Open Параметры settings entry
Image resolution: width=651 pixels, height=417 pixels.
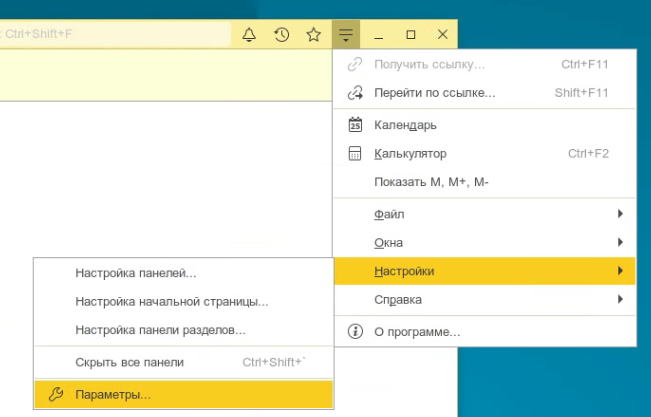coord(113,394)
